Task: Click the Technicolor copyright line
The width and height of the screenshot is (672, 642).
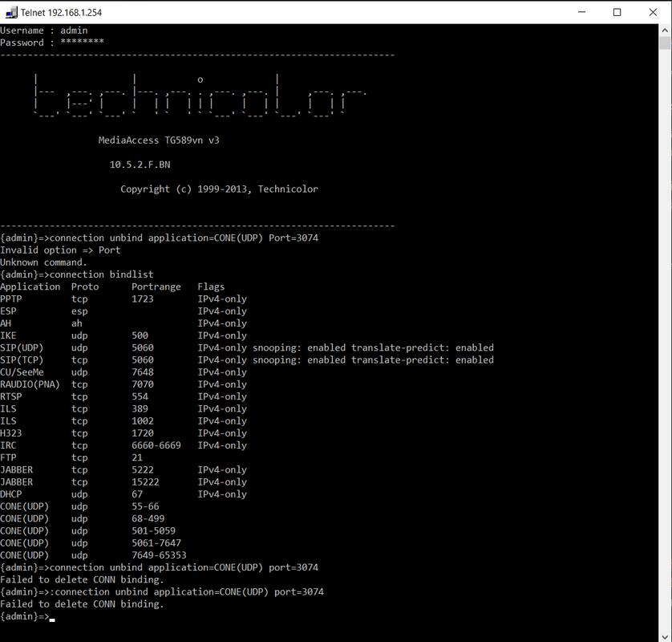Action: click(x=219, y=189)
